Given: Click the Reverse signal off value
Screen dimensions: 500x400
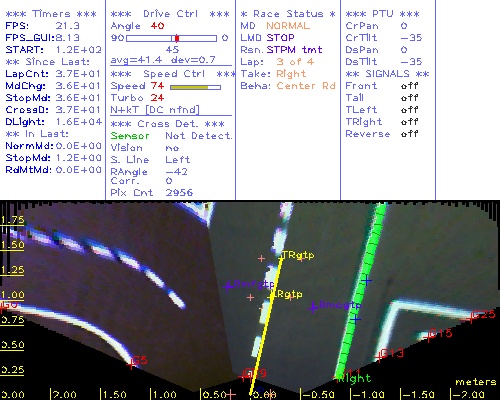Looking at the screenshot, I should pos(409,134).
